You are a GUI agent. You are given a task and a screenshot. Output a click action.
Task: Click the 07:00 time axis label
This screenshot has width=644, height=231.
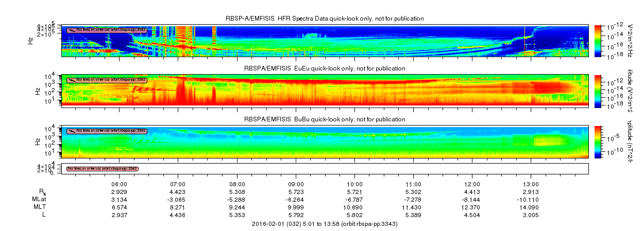(x=178, y=184)
